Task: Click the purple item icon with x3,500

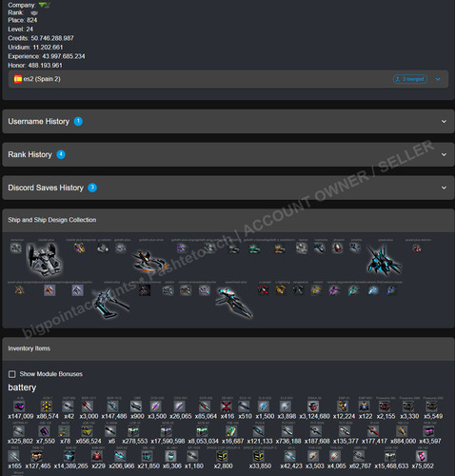Action: 156,406
